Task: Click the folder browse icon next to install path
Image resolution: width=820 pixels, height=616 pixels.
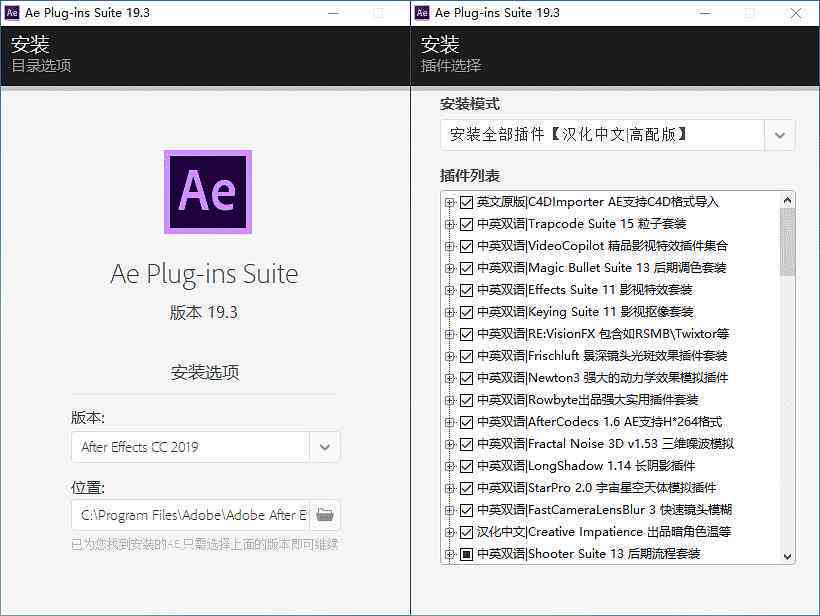Action: (x=325, y=515)
